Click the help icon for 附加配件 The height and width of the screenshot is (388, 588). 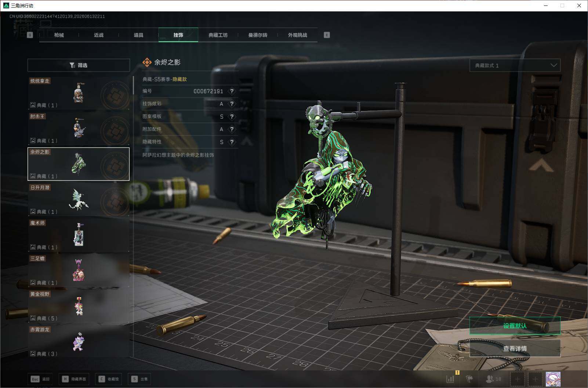click(232, 129)
